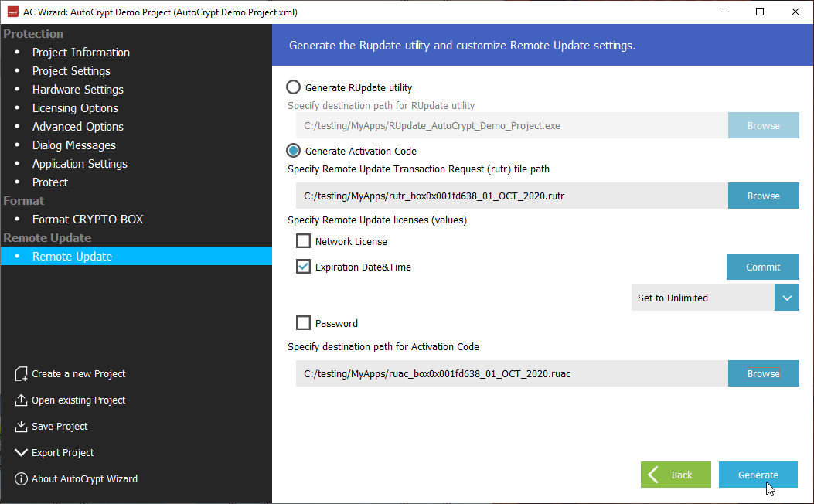
Task: Uncheck the Expiration Date&Time checkbox
Action: [x=304, y=267]
